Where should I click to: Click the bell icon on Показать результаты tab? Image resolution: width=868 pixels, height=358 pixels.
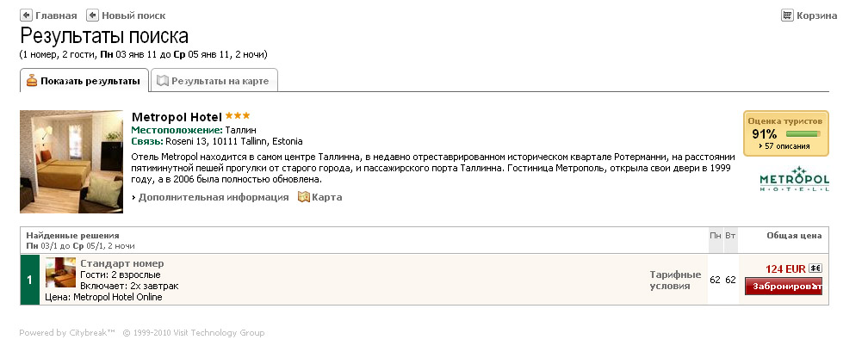pos(32,81)
